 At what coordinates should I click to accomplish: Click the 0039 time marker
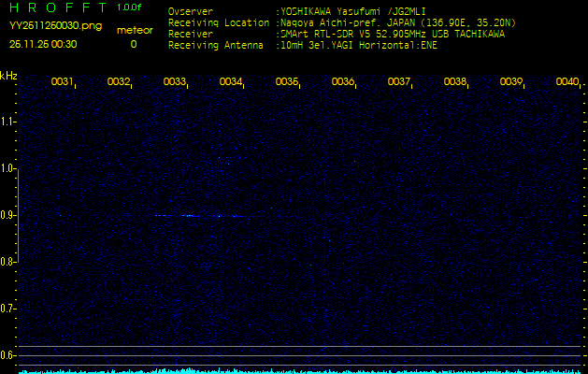click(511, 81)
